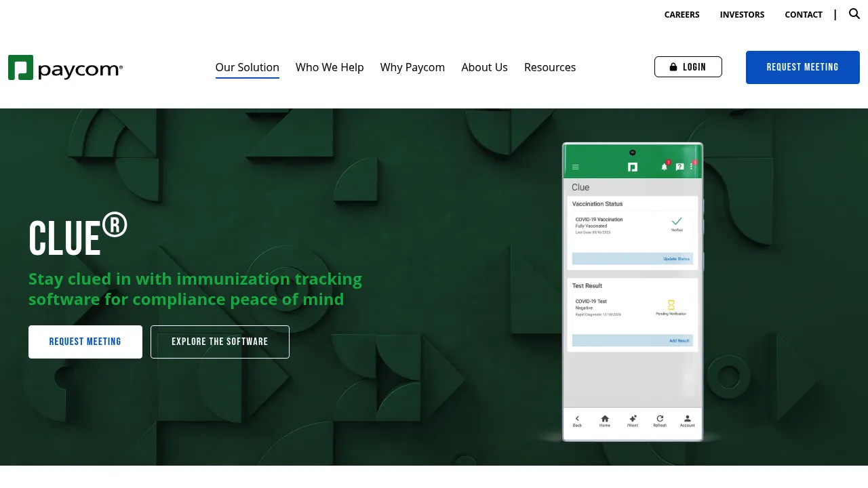Click the Paycom logo
This screenshot has height=488, width=868.
(65, 68)
